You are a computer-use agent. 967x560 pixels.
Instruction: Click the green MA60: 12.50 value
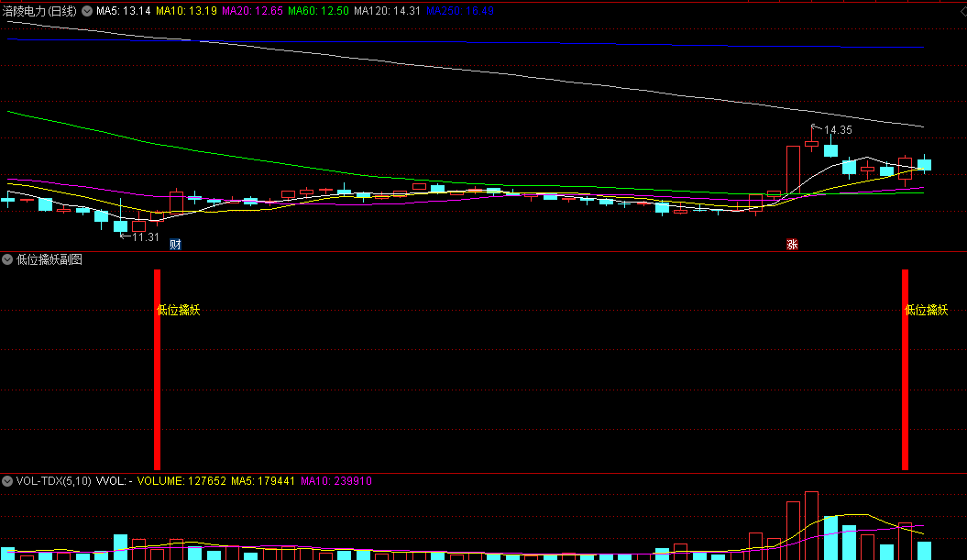(x=318, y=11)
